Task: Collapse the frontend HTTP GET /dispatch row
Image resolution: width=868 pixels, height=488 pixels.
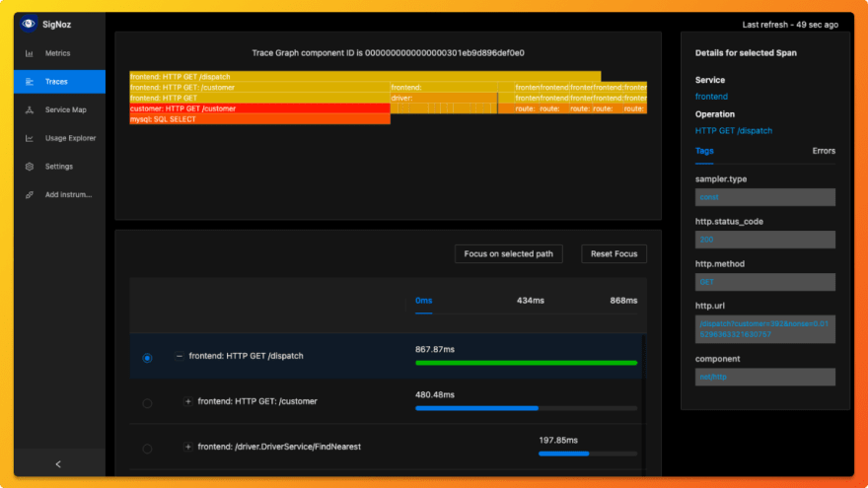Action: [x=180, y=356]
